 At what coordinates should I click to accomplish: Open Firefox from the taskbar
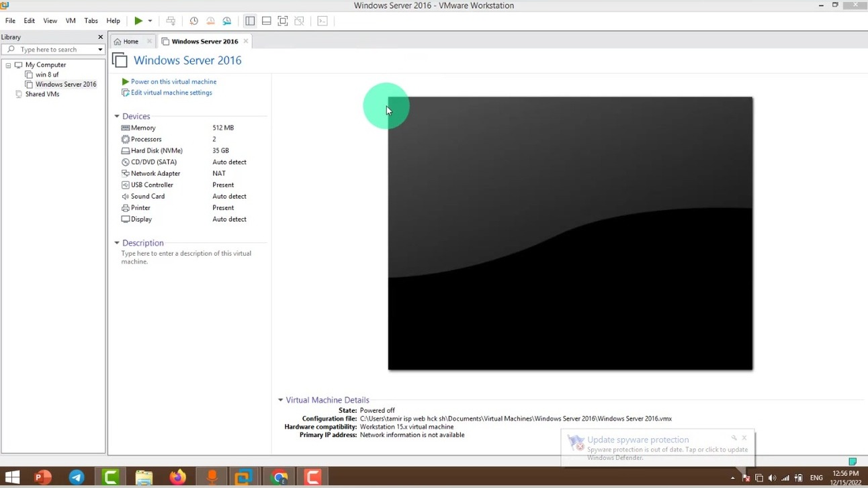[x=177, y=477]
